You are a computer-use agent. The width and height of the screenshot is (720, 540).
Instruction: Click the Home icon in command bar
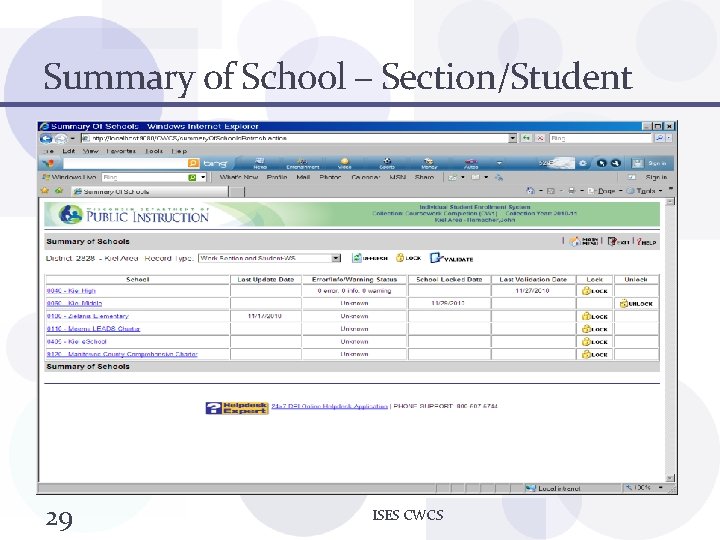pyautogui.click(x=530, y=190)
